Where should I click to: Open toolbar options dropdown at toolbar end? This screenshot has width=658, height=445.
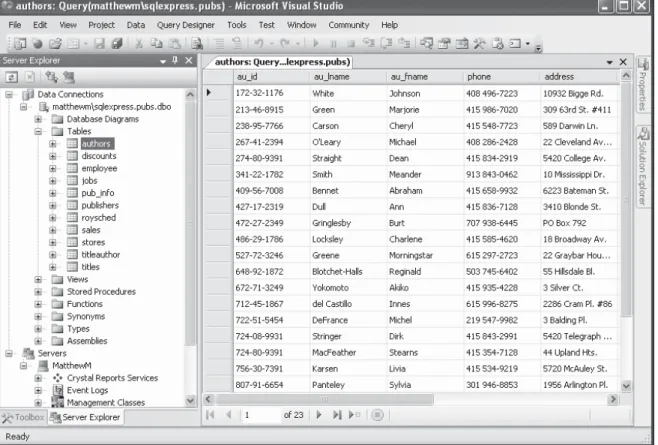point(538,48)
